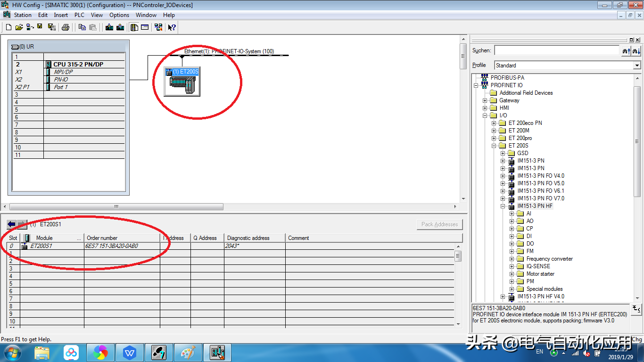Click the Copy toolbar icon
The width and height of the screenshot is (644, 362).
coord(82,27)
